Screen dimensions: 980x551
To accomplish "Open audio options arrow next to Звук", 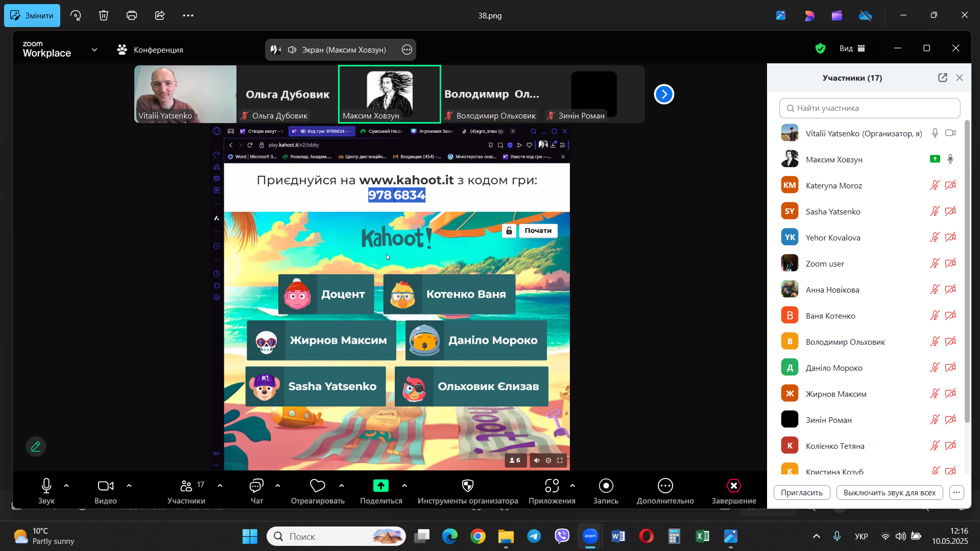I will [66, 486].
